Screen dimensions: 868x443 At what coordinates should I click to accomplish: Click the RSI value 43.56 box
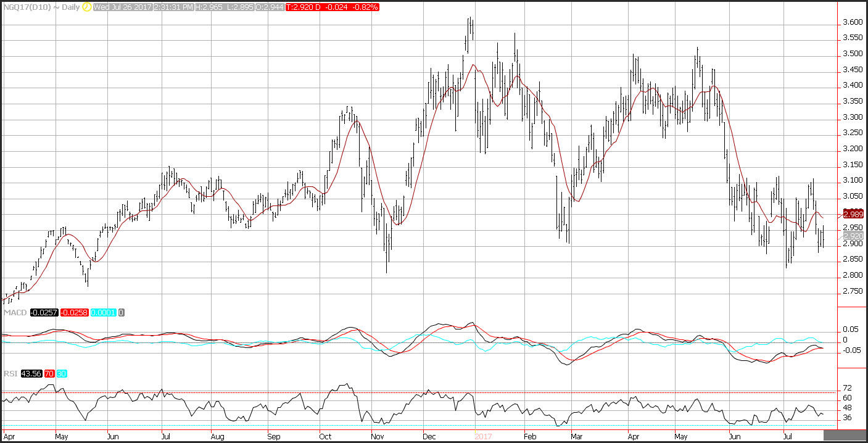click(31, 374)
